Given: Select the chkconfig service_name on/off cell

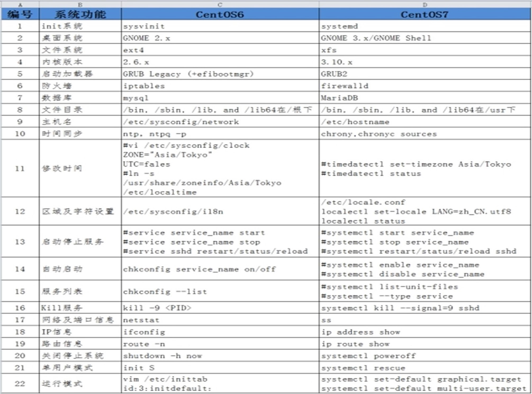Looking at the screenshot, I should pos(220,269).
